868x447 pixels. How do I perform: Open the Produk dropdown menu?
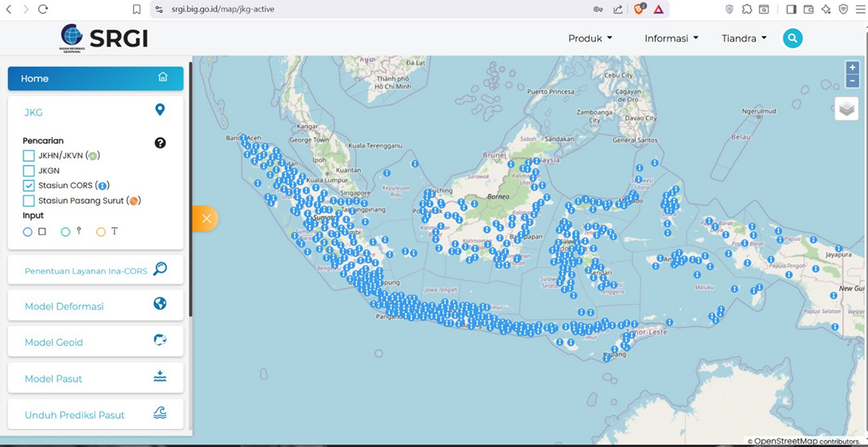point(590,38)
